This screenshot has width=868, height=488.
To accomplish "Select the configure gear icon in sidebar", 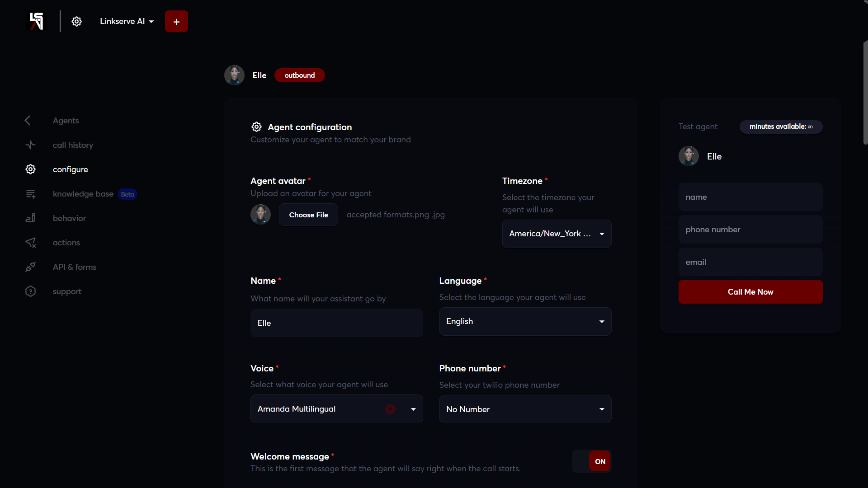I will tap(30, 169).
